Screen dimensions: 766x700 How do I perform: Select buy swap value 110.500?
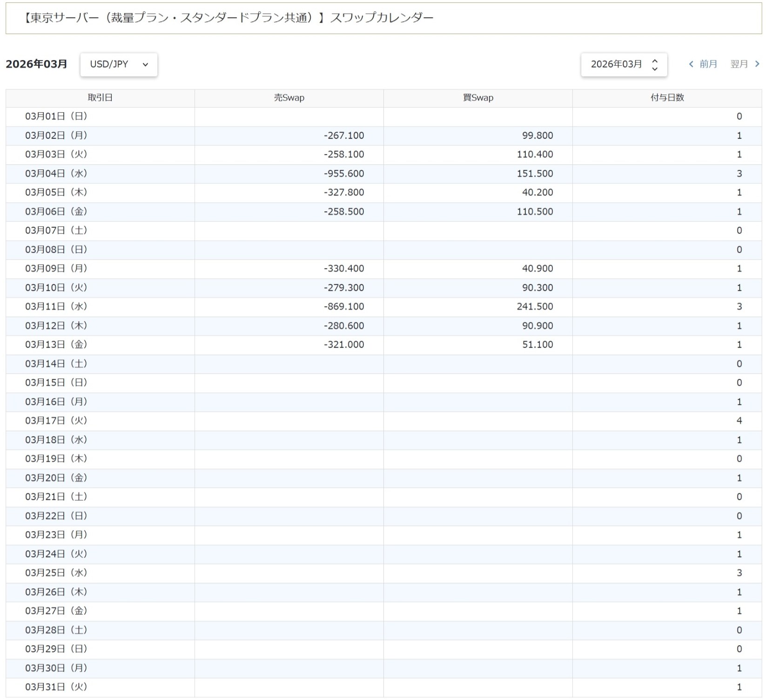(x=535, y=211)
